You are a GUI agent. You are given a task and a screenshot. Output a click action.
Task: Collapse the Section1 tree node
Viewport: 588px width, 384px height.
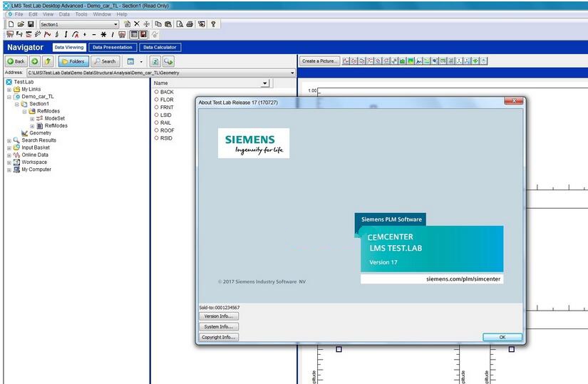coord(17,104)
